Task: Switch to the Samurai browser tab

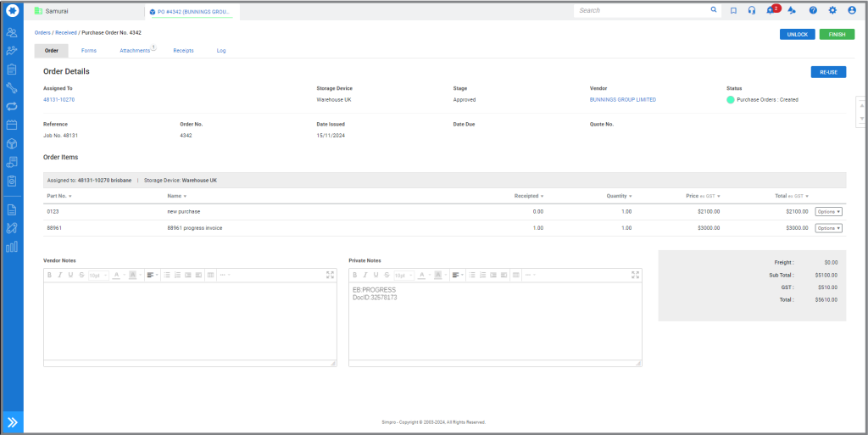Action: pos(85,11)
